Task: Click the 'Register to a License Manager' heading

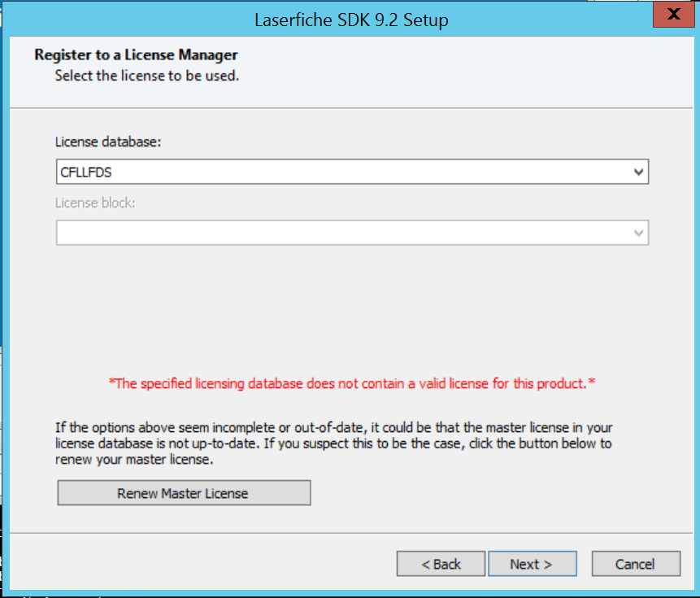Action: click(136, 55)
